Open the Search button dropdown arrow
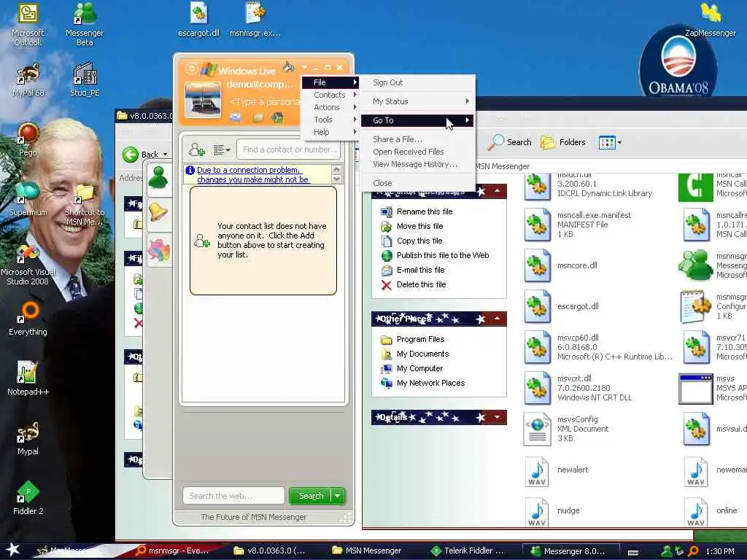The height and width of the screenshot is (560, 747). coord(337,496)
